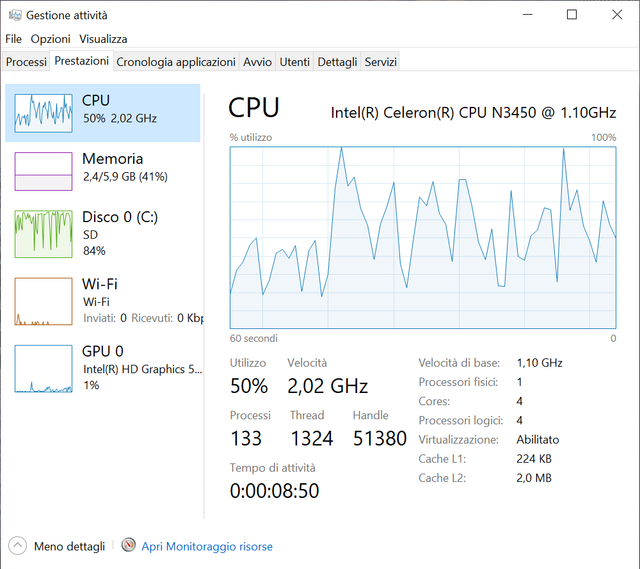Screen dimensions: 640x569
Task: Open the File menu
Action: (13, 39)
